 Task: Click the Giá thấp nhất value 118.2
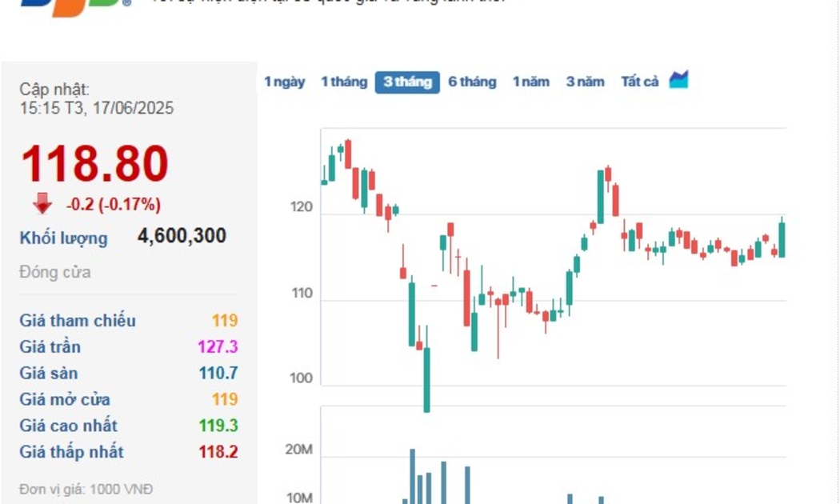coord(218,452)
